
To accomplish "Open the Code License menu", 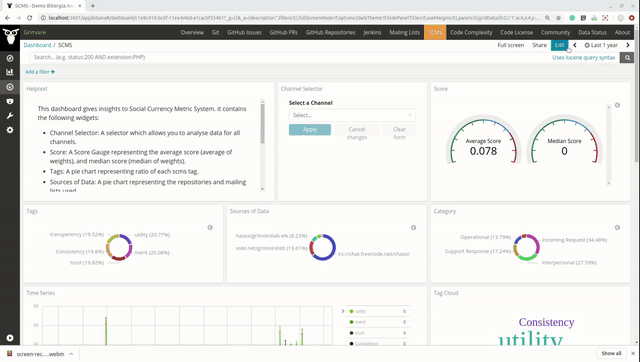I will [x=516, y=32].
